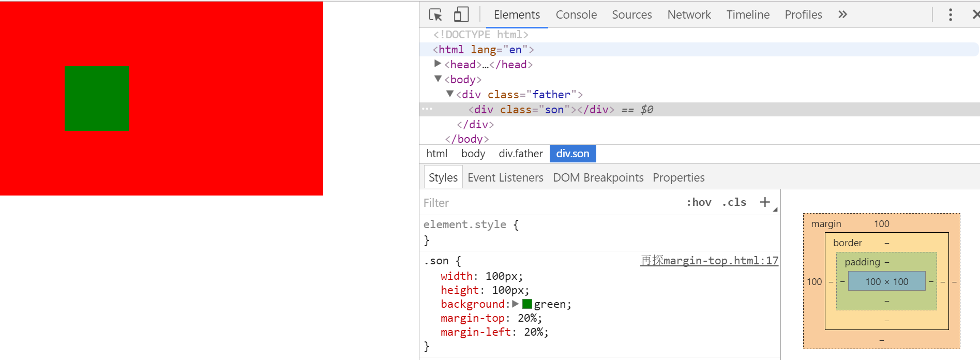980x360 pixels.
Task: Click the green color swatch
Action: point(527,304)
